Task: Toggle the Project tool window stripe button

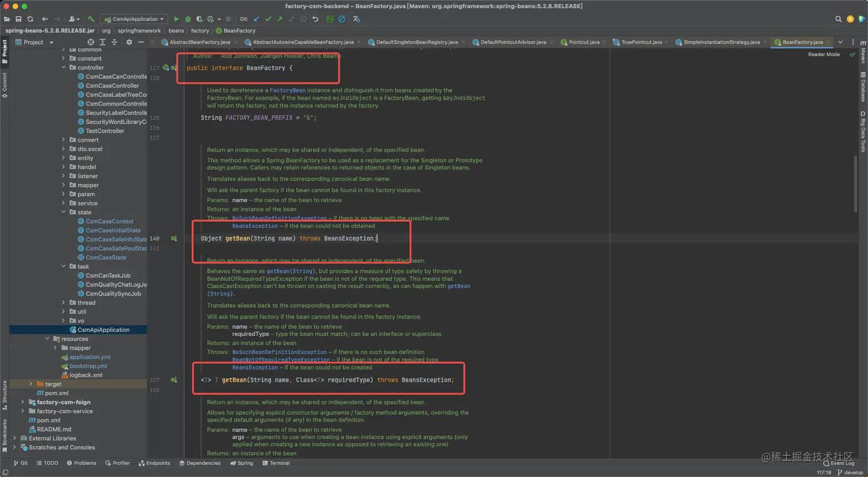Action: point(5,52)
